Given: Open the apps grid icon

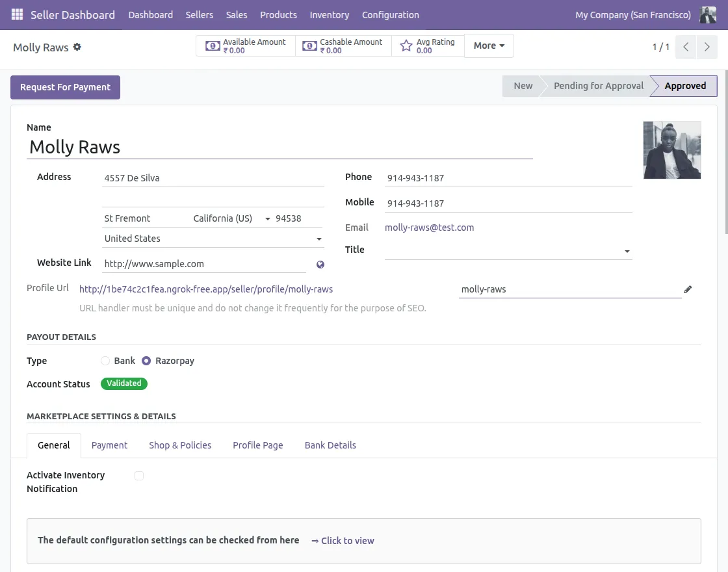Looking at the screenshot, I should pos(17,14).
